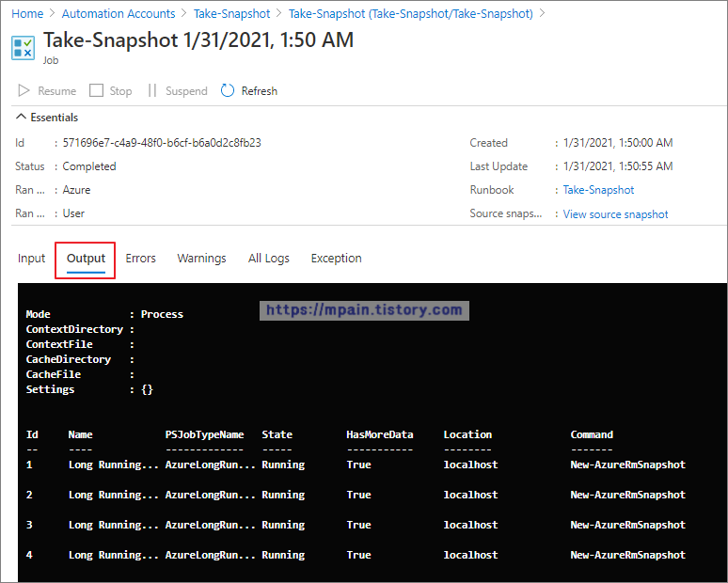This screenshot has height=583, width=728.
Task: Click the Command column header
Action: tap(592, 435)
